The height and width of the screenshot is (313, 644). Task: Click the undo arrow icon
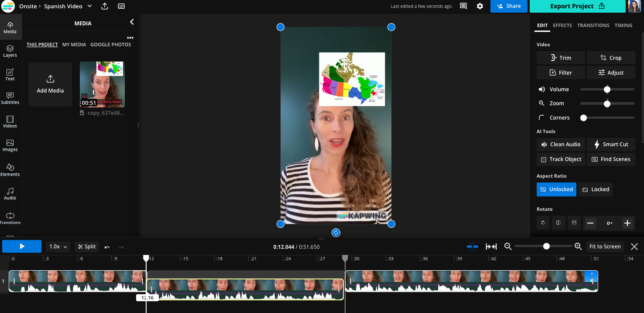coord(107,247)
